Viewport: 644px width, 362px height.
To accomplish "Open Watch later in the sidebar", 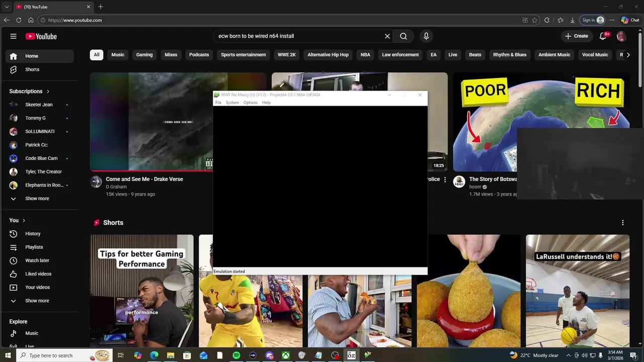I will point(40,260).
